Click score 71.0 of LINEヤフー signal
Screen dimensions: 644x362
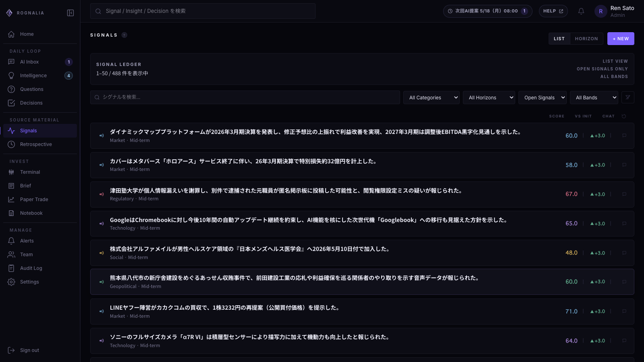click(x=572, y=311)
